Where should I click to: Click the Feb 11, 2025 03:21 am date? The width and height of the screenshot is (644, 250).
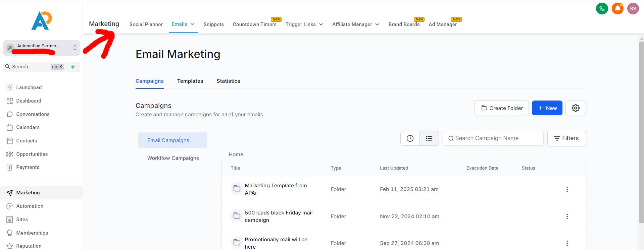(x=409, y=189)
